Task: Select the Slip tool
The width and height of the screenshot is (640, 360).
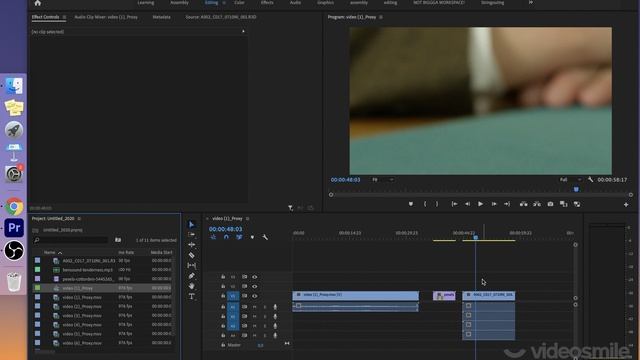Action: (x=191, y=265)
